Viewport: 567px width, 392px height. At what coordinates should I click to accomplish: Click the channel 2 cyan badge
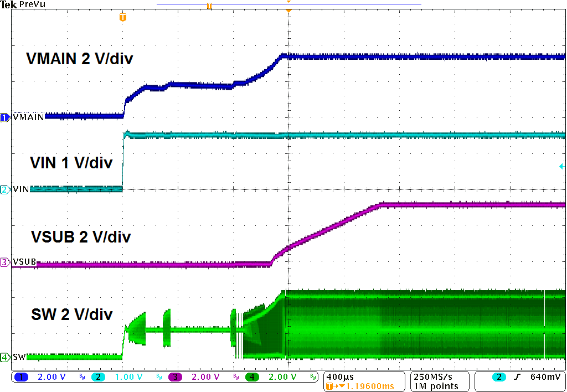coord(97,377)
